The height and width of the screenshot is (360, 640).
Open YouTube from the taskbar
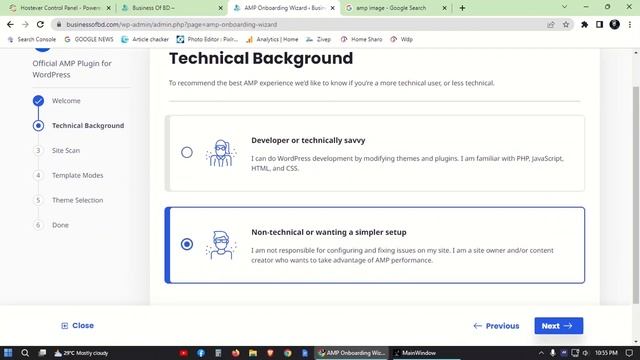click(184, 353)
